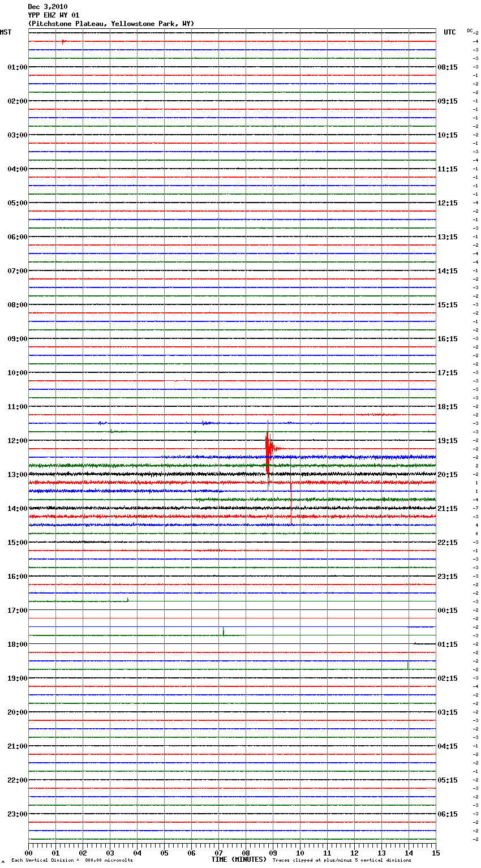Click the "TIME (MINUTES)" axis title

click(x=239, y=860)
